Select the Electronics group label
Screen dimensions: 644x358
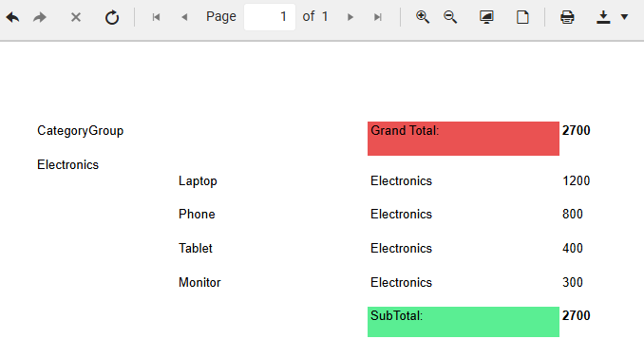click(x=67, y=164)
